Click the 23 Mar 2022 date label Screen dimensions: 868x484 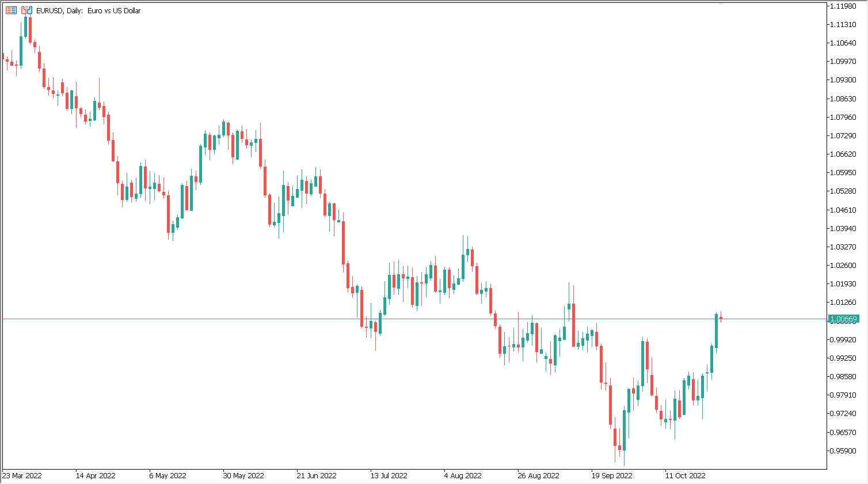[22, 476]
